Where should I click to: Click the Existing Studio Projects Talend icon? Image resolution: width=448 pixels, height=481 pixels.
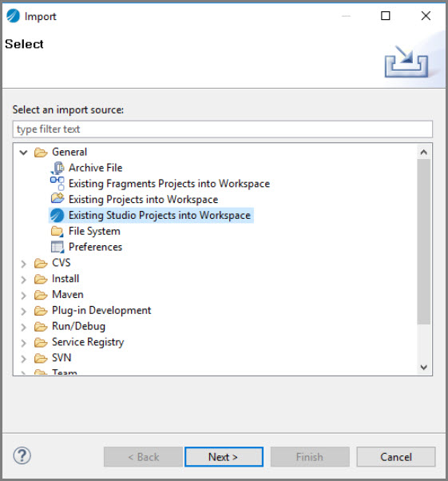pos(57,215)
